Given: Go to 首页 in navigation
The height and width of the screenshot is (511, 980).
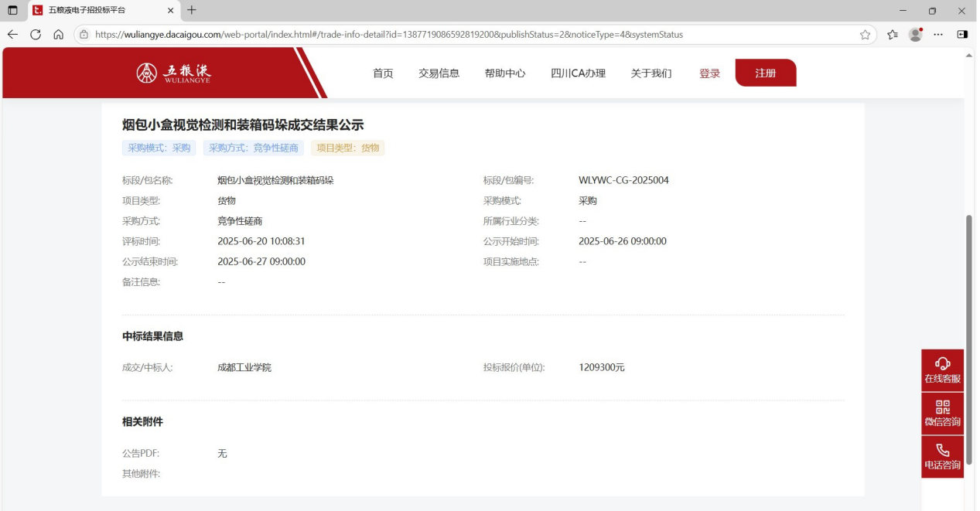Looking at the screenshot, I should [383, 73].
